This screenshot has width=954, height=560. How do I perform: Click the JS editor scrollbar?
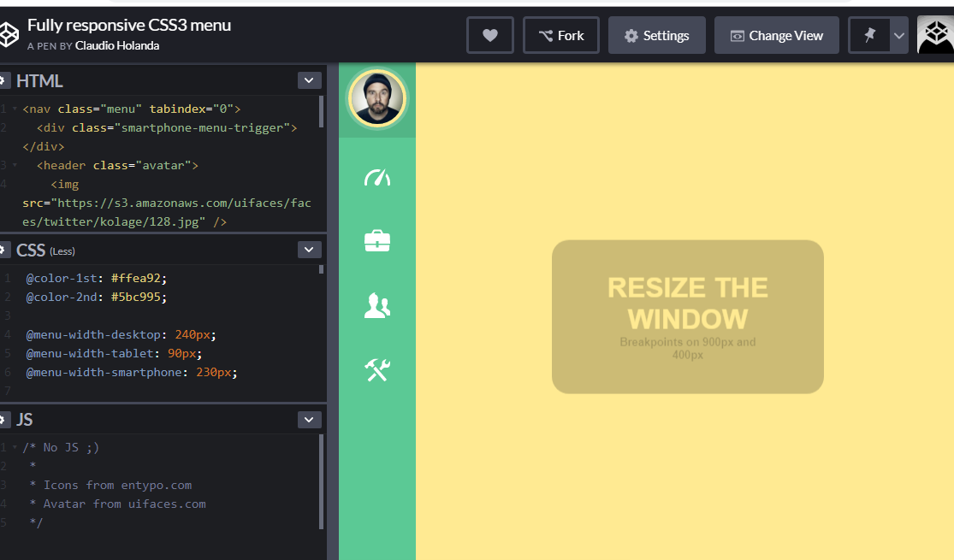click(x=321, y=481)
